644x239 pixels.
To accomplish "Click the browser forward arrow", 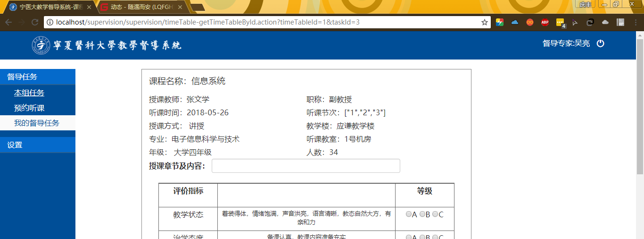I will click(x=22, y=22).
